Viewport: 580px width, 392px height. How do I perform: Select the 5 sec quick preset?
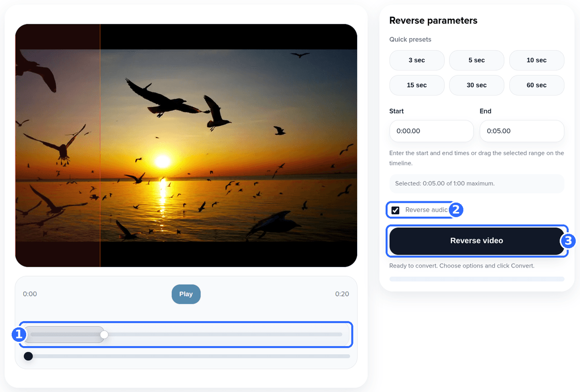[477, 60]
